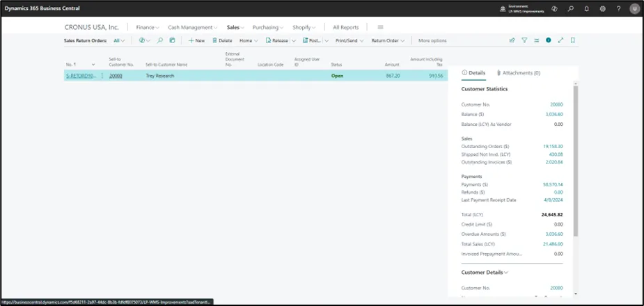Open Outstanding Orders ($) value 19,158.30
644x306 pixels.
[x=553, y=147]
